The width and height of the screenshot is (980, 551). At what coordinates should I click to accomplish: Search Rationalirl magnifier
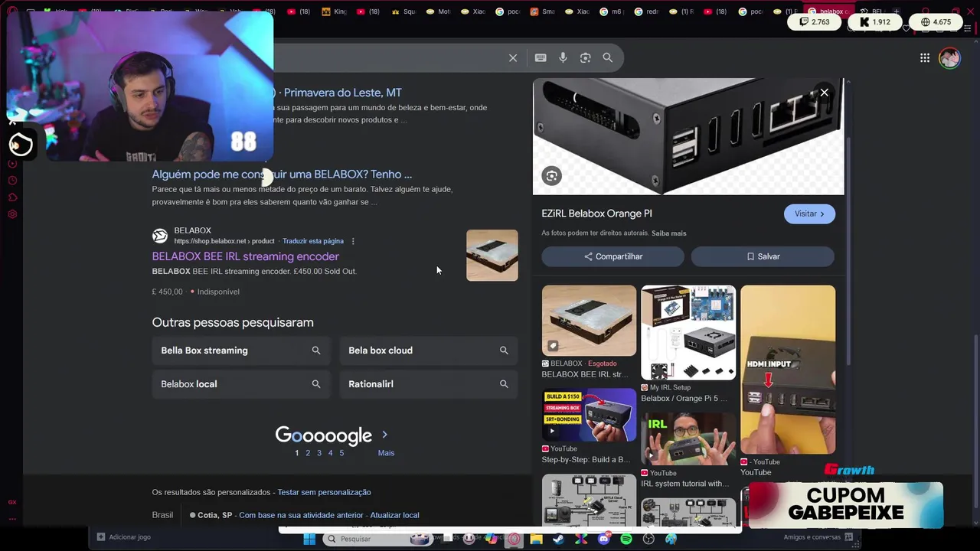(504, 384)
